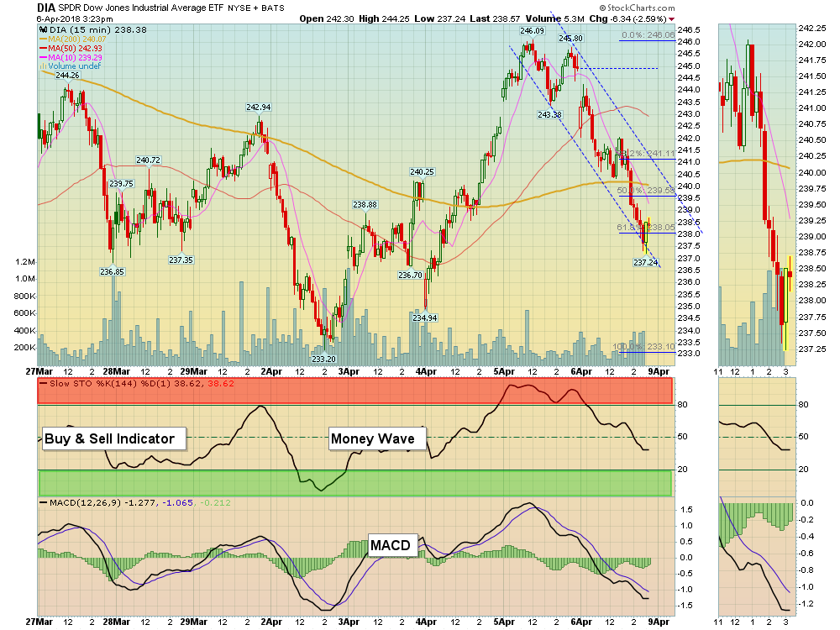
Task: Click the bold DIA ticker title
Action: click(x=45, y=8)
